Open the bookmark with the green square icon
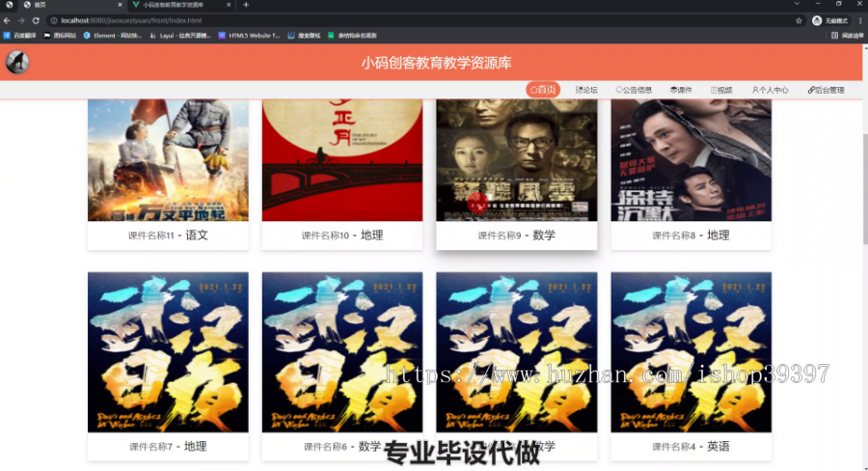The image size is (868, 471). pos(352,36)
